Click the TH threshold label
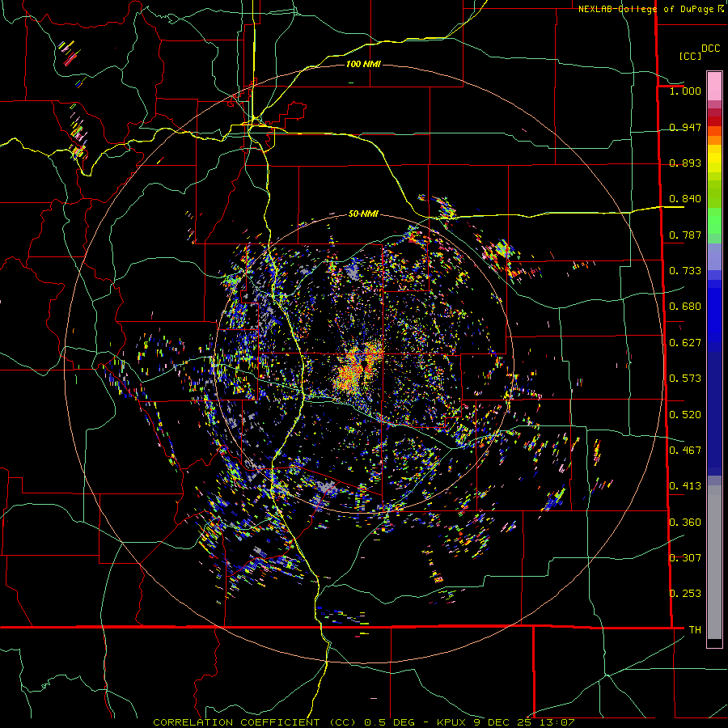The image size is (728, 728). point(695,629)
